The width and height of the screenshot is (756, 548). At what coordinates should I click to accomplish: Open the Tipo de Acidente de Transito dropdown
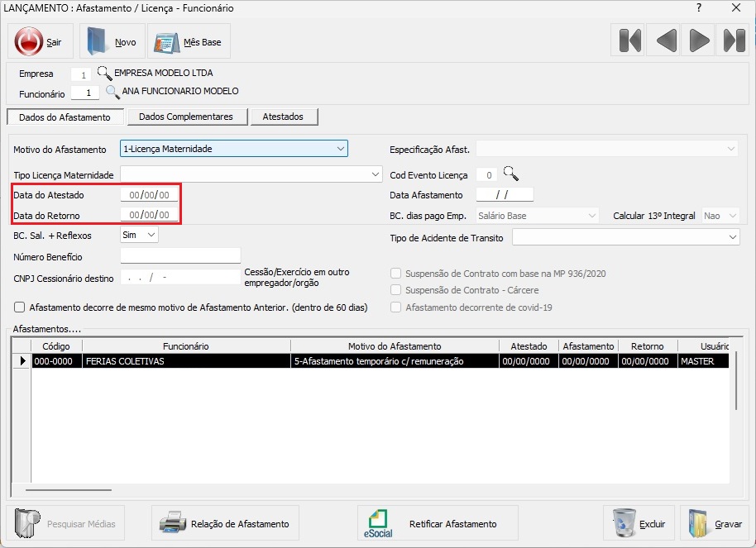(732, 238)
